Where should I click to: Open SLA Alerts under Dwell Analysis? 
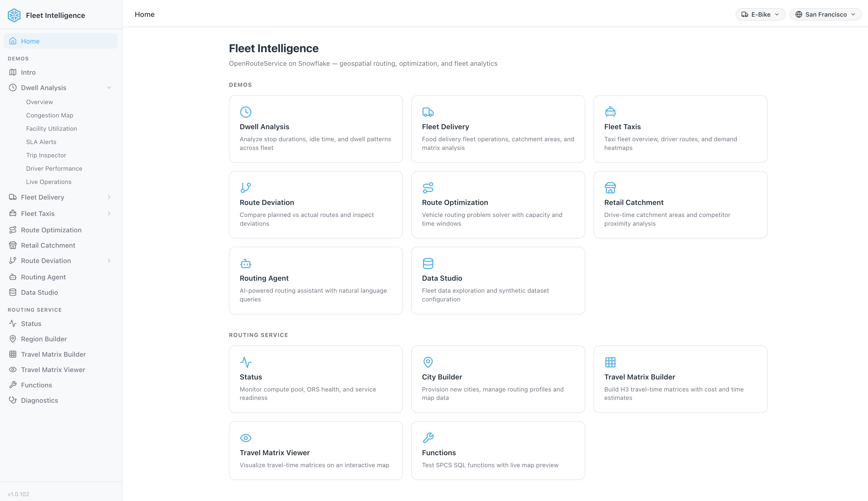click(41, 142)
